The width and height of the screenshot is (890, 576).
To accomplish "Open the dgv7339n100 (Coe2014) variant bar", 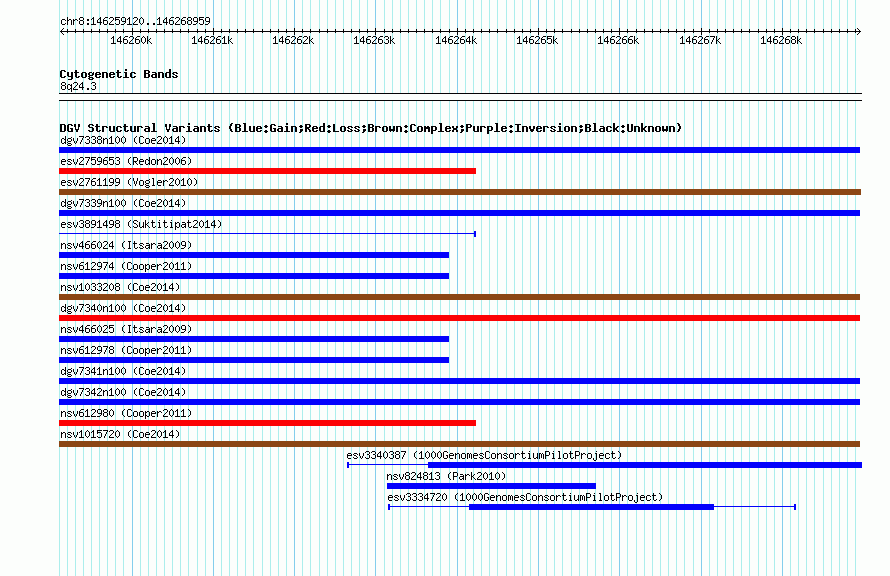I will click(459, 213).
